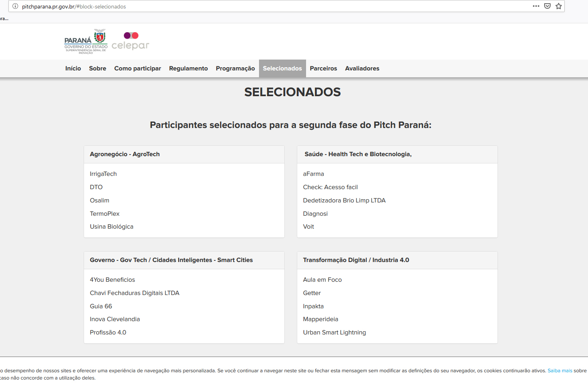Click the SELECIONADOS page heading

[292, 92]
